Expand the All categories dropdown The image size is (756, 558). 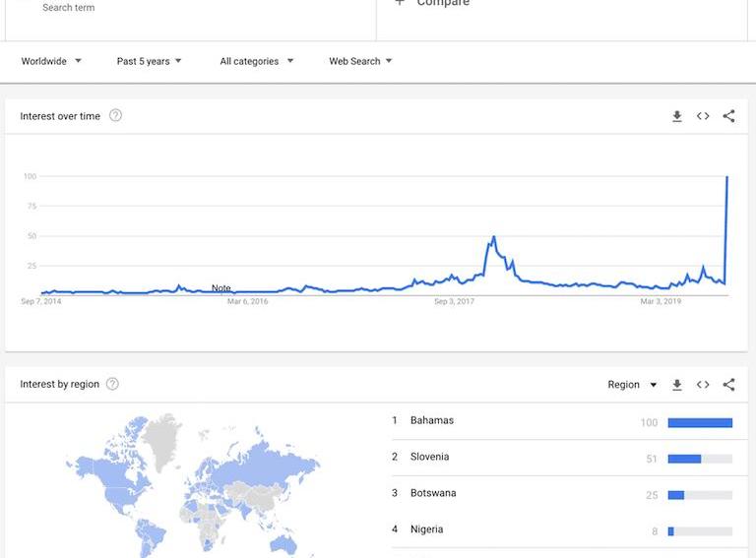pos(257,61)
